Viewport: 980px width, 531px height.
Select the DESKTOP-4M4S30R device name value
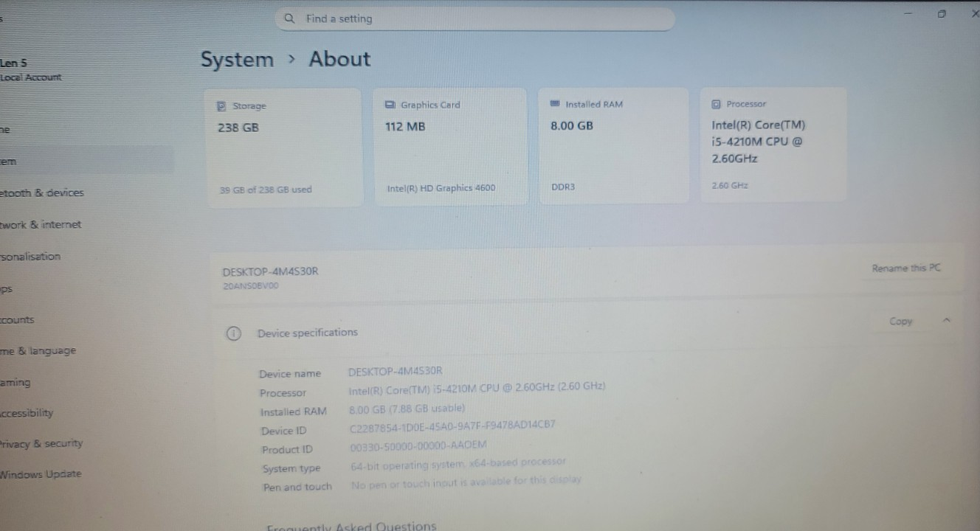(x=396, y=371)
